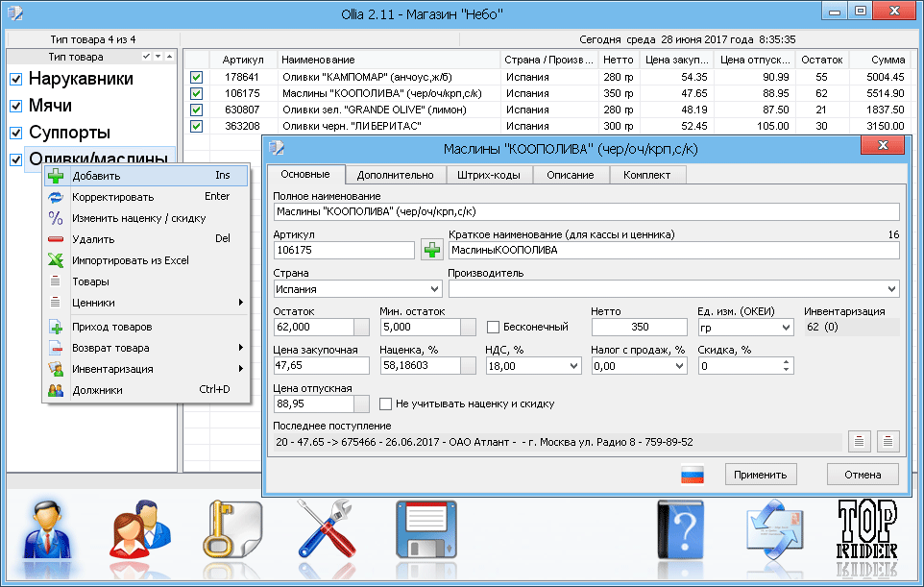Click calculator button next to Наценка field
924x587 pixels.
pyautogui.click(x=468, y=366)
